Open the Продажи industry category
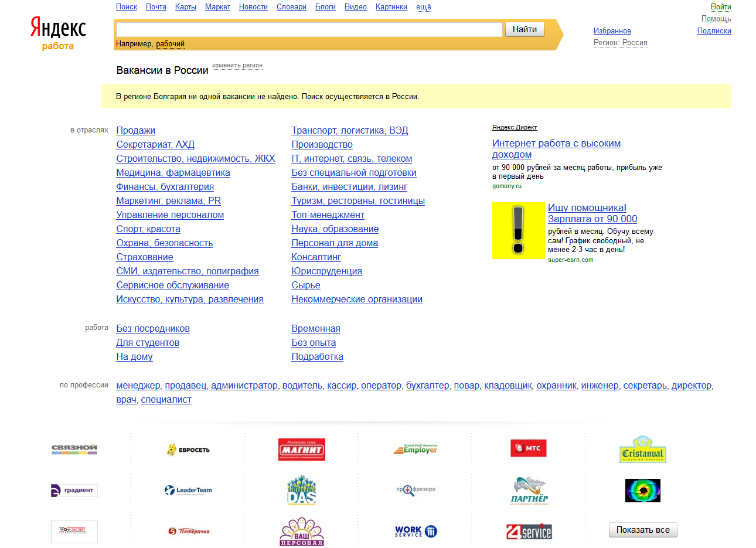The height and width of the screenshot is (548, 756). tap(136, 131)
